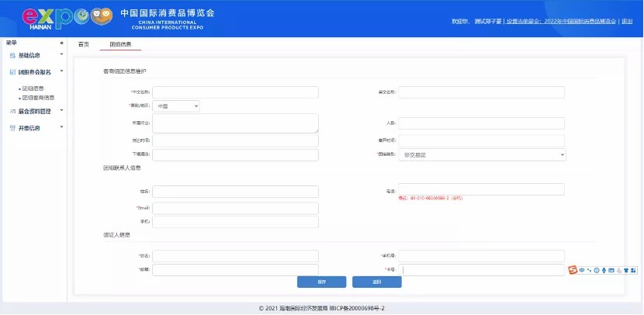Expand the 展会资料管理 menu chevron
Image resolution: width=644 pixels, height=315 pixels.
[x=61, y=109]
